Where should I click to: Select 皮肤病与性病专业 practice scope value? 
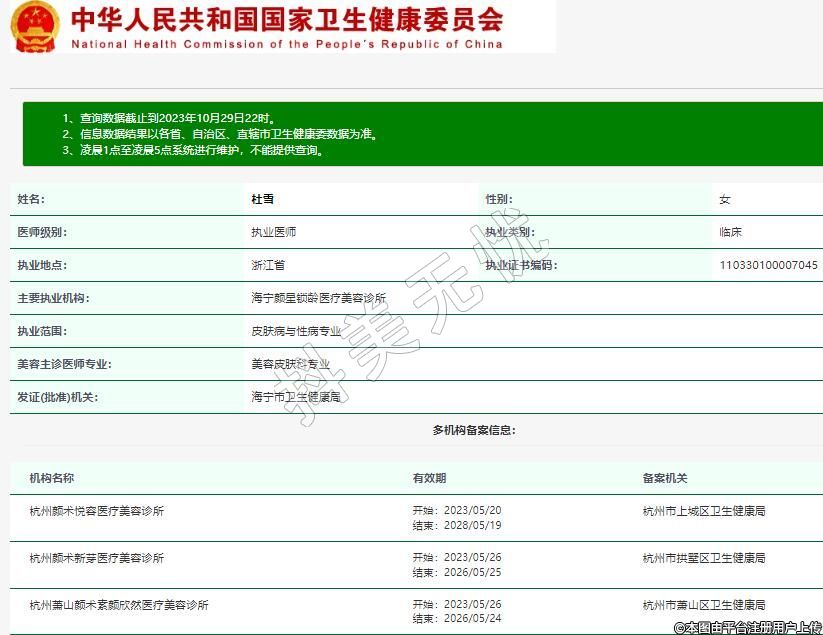click(296, 331)
